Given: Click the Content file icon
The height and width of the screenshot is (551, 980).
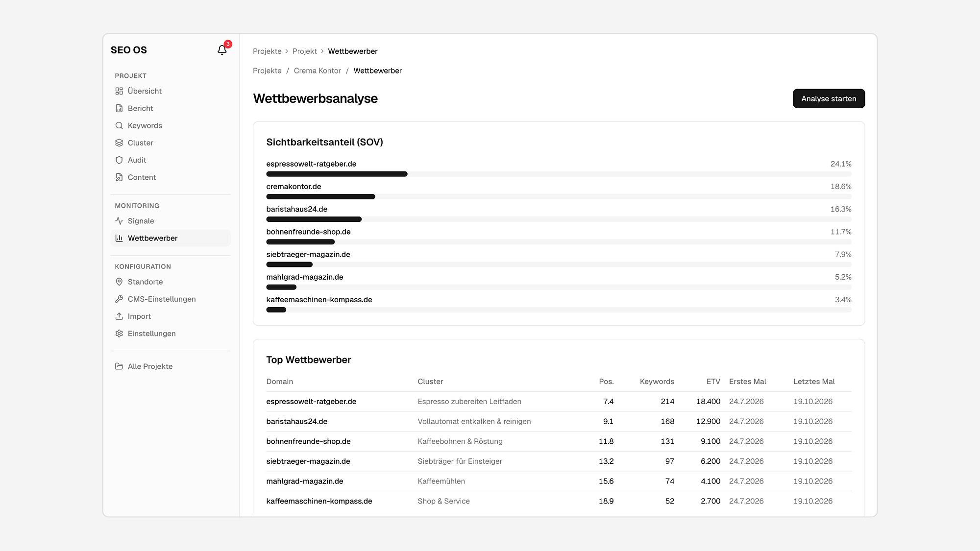Looking at the screenshot, I should click(119, 177).
